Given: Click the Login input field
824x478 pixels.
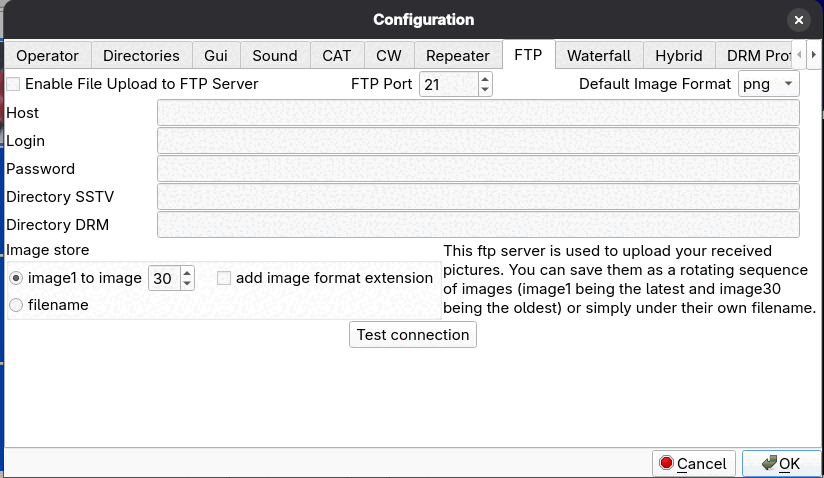Looking at the screenshot, I should tap(478, 140).
